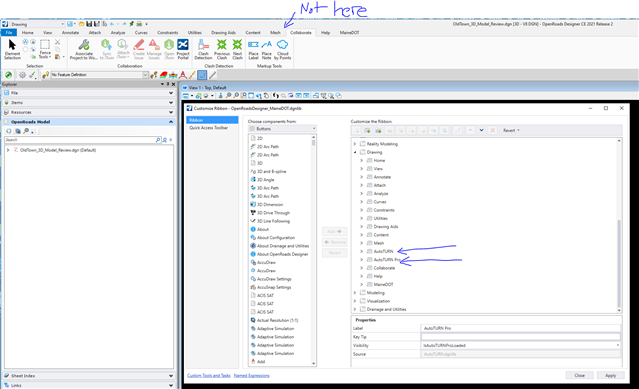
Task: Run Clash Detection tool
Action: tap(203, 49)
